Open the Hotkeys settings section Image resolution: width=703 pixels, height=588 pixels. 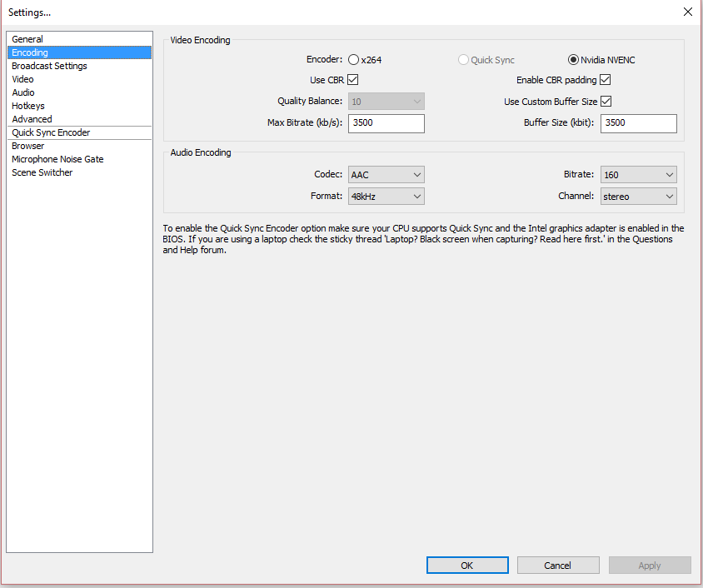79,106
